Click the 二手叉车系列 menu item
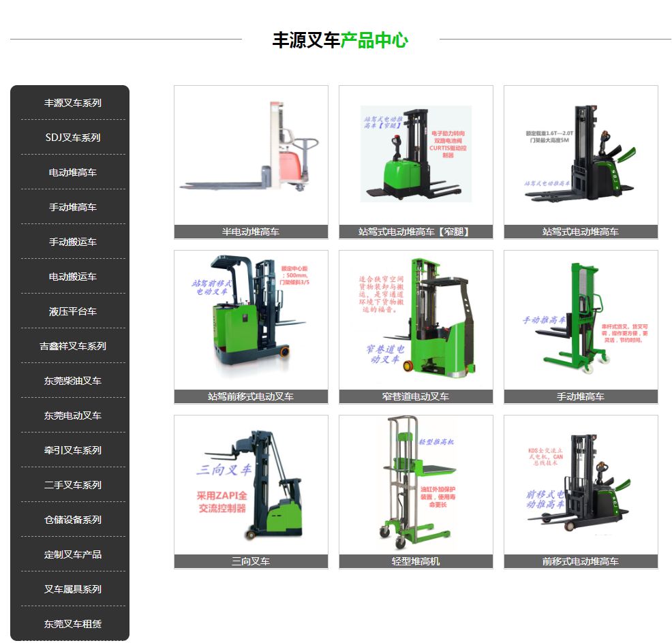672x643 pixels. 73,485
